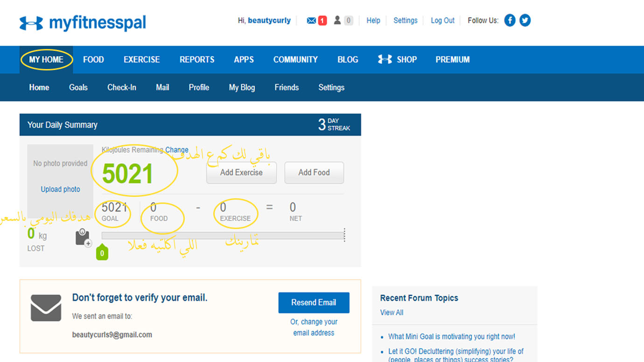Click the Change kilojoules link

click(x=177, y=150)
